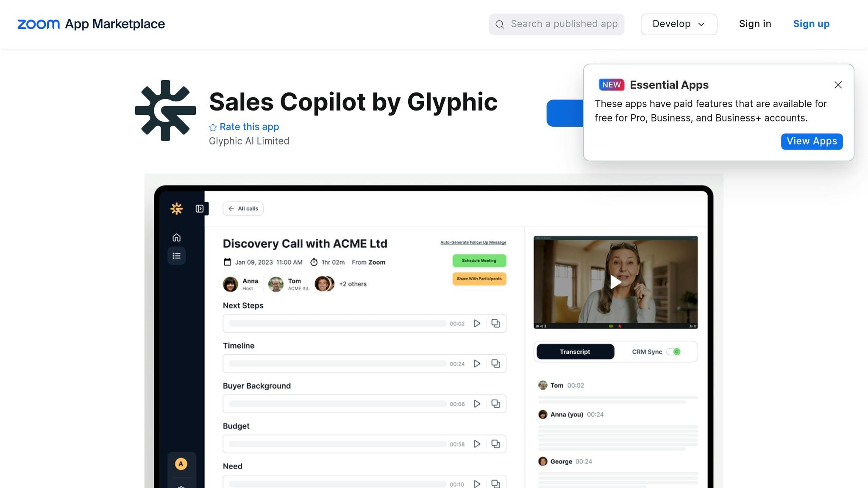Copy the Timeline summary
868x488 pixels.
point(495,363)
